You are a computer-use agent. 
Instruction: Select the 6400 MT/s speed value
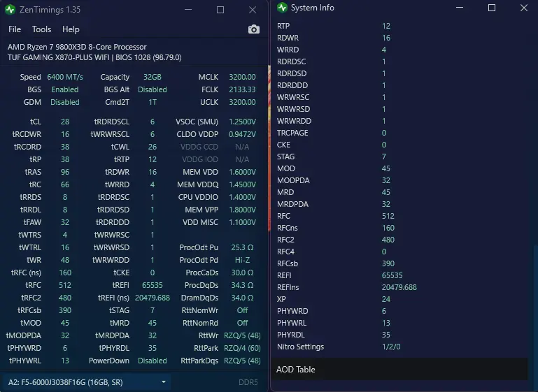click(65, 77)
